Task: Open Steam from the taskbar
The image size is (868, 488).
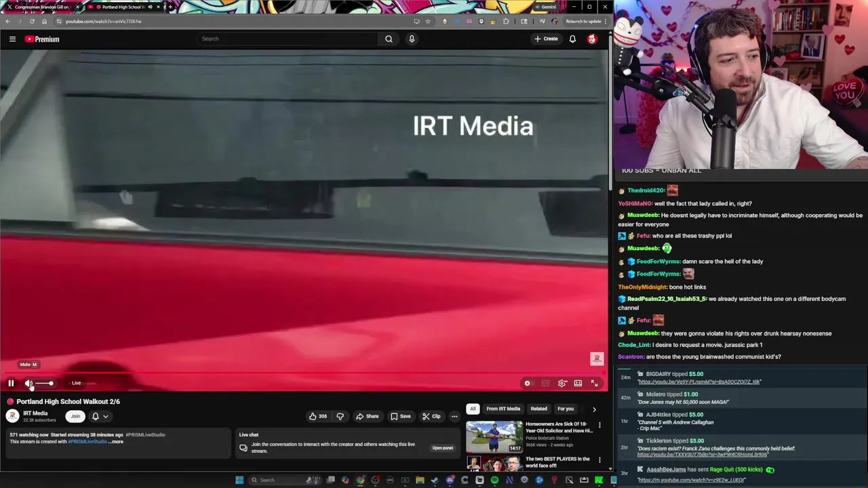Action: click(x=435, y=480)
